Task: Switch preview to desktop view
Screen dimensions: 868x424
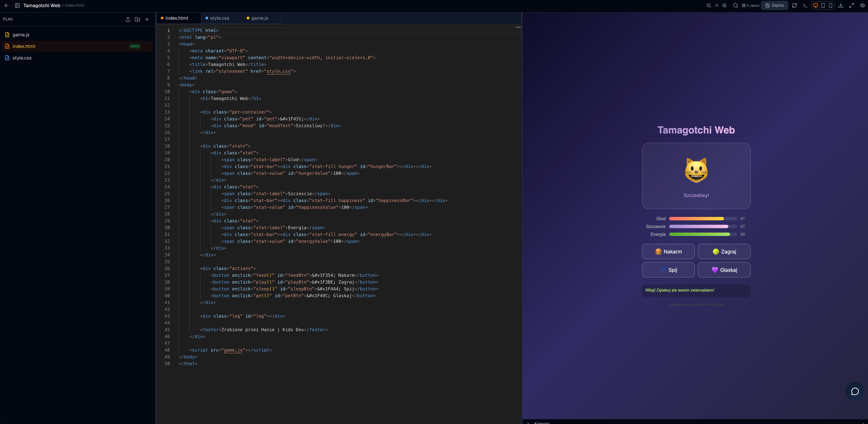Action: point(816,5)
